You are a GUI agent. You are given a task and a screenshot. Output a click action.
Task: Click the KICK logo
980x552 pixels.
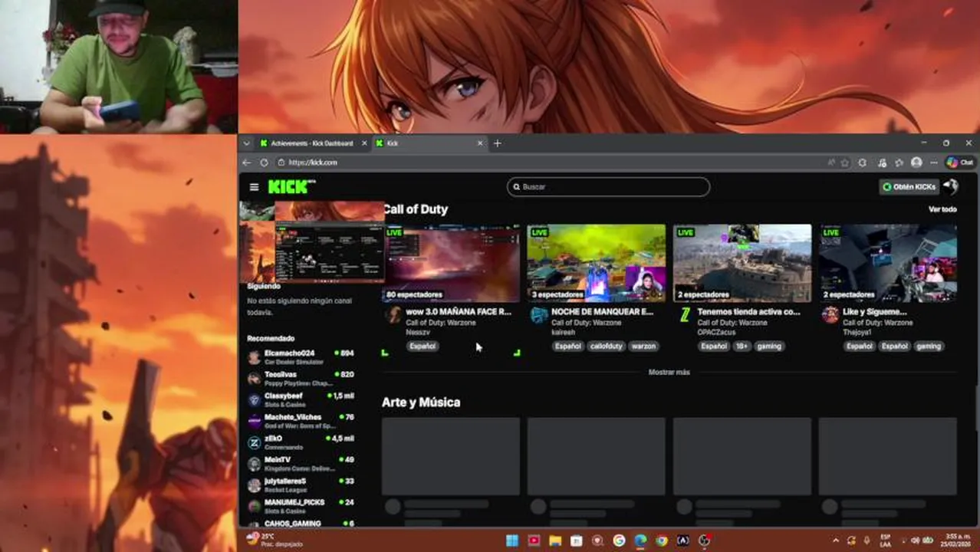[x=291, y=186]
